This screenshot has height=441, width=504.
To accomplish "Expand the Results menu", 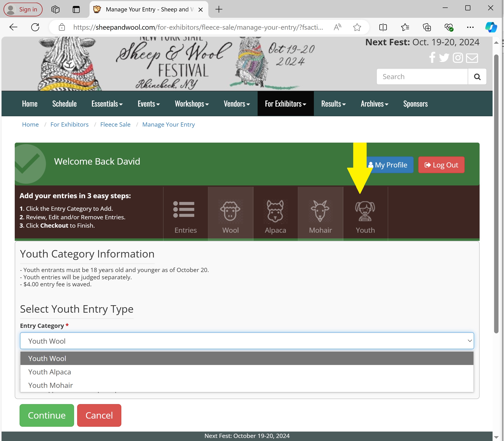I will coord(334,104).
